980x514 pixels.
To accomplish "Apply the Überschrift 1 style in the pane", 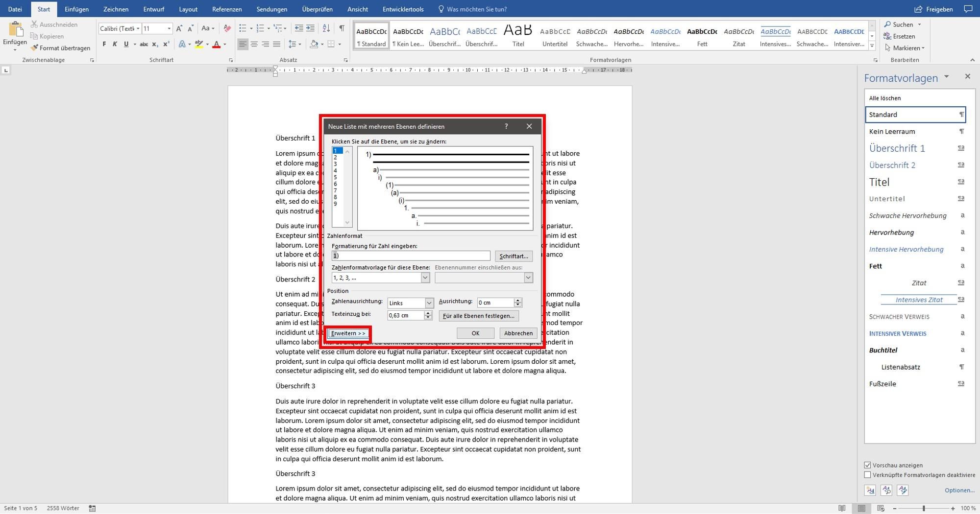I will pos(915,148).
